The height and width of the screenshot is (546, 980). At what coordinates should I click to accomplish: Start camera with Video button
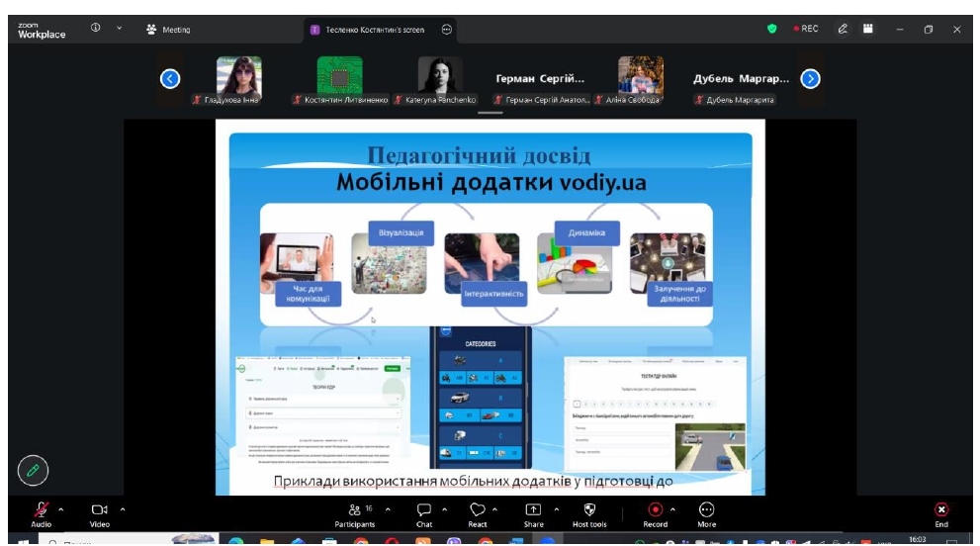pos(99,514)
